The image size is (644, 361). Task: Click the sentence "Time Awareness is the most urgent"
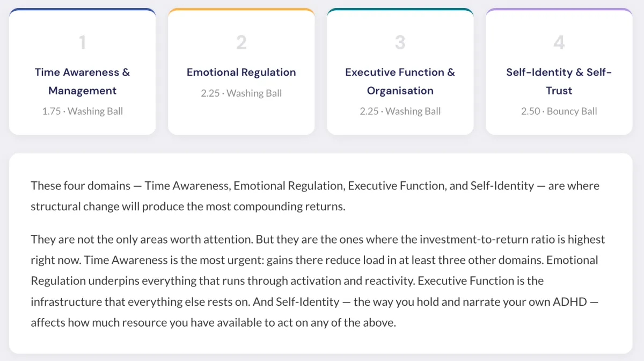click(194, 260)
